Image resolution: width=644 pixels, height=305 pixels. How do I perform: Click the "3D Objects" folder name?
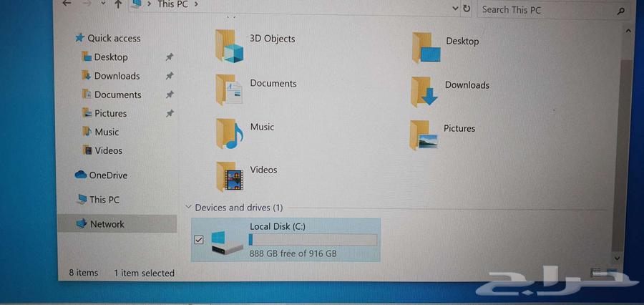[273, 39]
